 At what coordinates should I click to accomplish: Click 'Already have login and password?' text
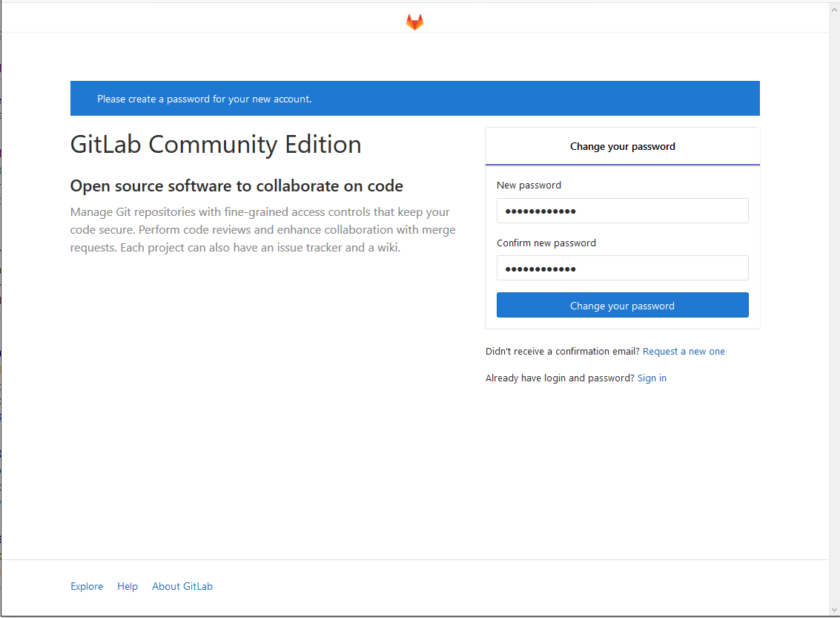[x=560, y=378]
